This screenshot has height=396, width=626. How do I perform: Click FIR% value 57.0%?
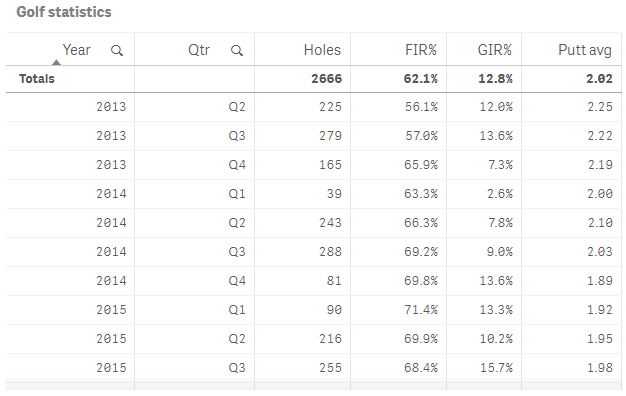tap(421, 136)
